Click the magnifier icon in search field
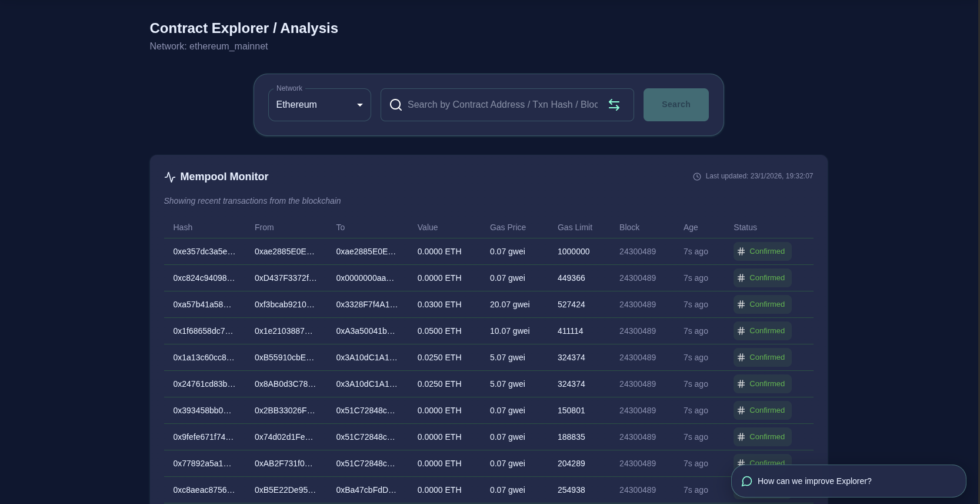This screenshot has height=504, width=980. click(x=396, y=105)
